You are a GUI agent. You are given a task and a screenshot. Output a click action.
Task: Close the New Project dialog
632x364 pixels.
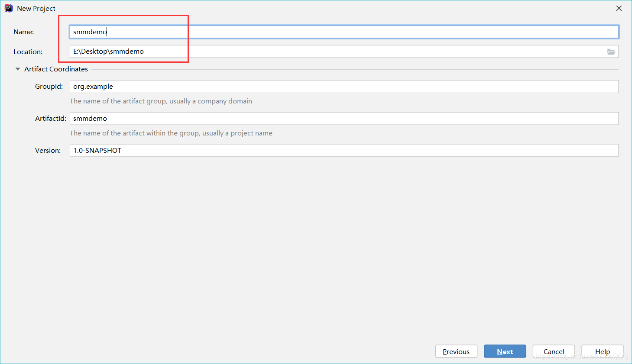click(x=619, y=8)
